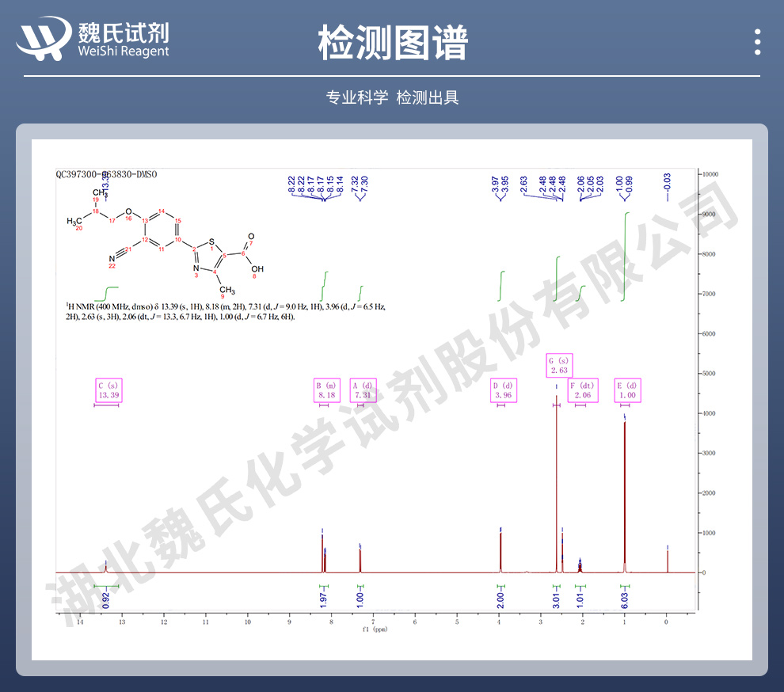The image size is (784, 692).
Task: Click the tall peak at 2.63 ppm
Action: click(x=557, y=484)
